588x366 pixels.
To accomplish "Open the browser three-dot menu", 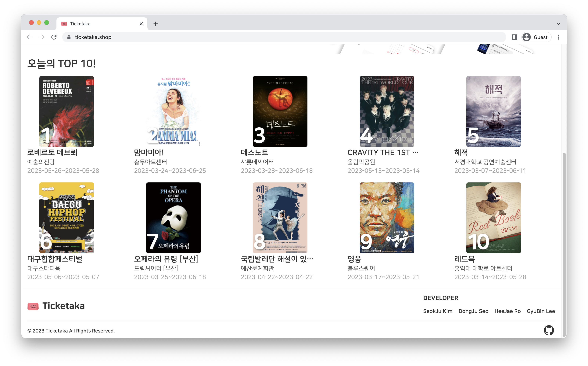I will click(558, 37).
